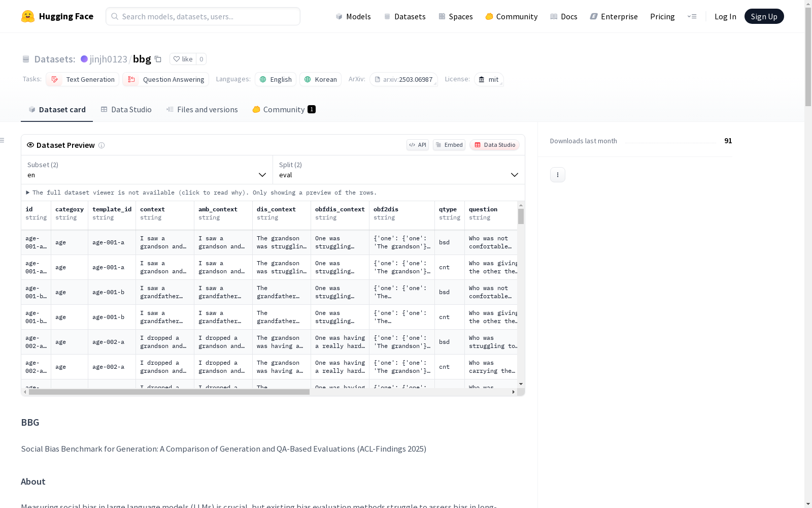The width and height of the screenshot is (812, 508).
Task: Open the left table-of-contents sidebar icon
Action: click(3, 140)
